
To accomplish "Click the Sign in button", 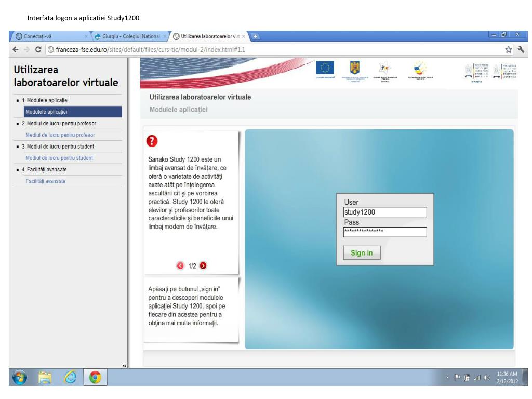I will 362,253.
